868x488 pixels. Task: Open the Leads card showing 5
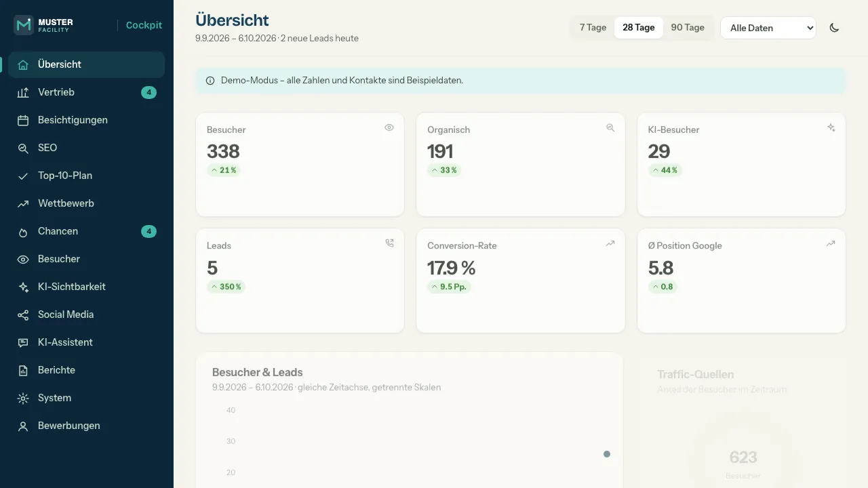(300, 281)
